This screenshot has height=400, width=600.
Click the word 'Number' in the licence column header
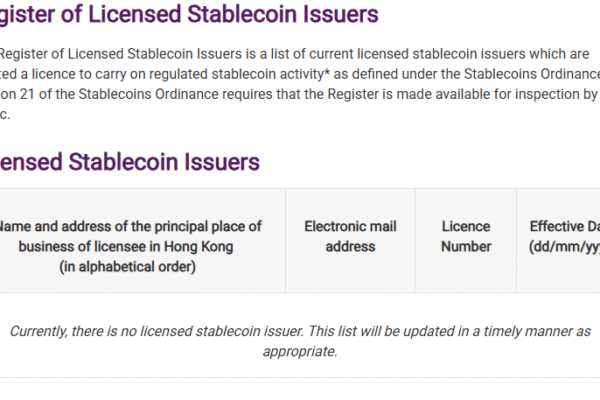click(x=466, y=246)
